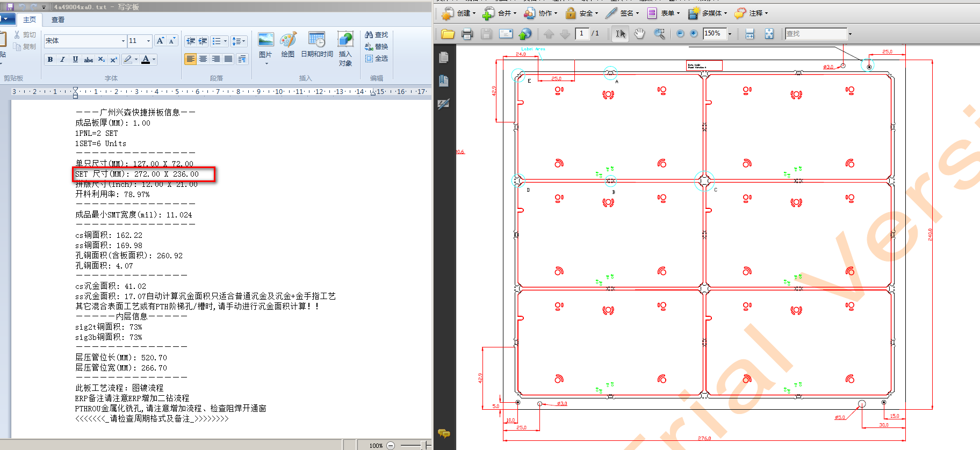Increase the paragraph indent
Viewport: 980px width, 450px height.
point(203,41)
